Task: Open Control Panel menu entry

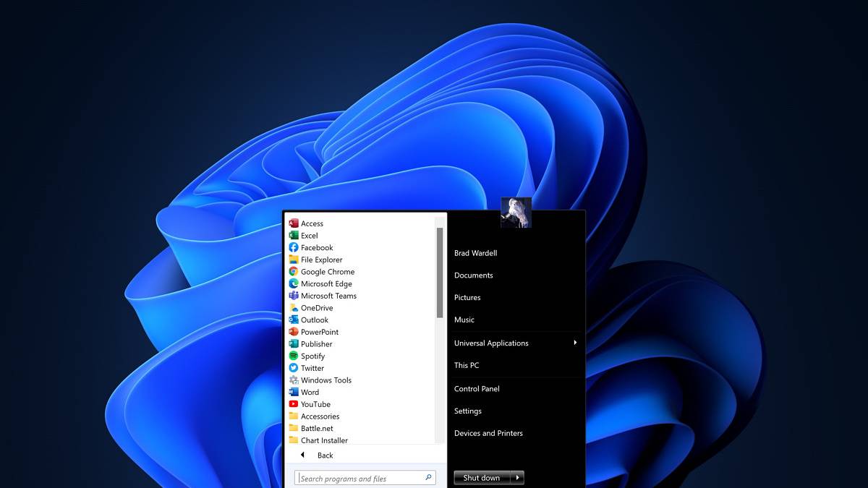Action: [477, 389]
